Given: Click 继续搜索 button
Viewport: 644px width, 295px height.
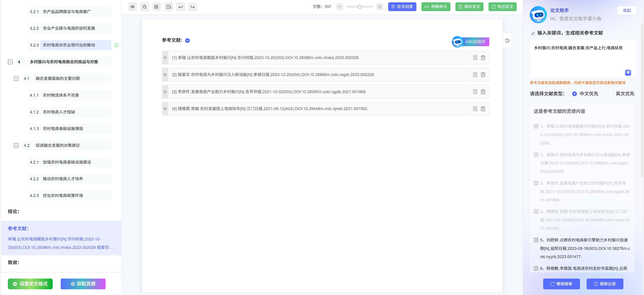Looking at the screenshot, I should tap(561, 284).
